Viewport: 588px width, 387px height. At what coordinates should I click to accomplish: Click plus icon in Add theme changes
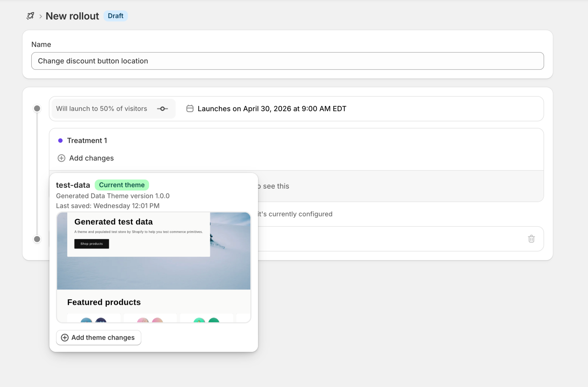[65, 338]
